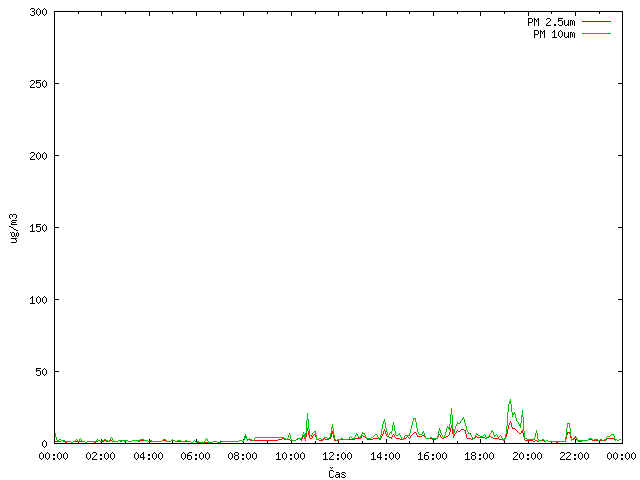Click the 50 y-axis value
This screenshot has height=480, width=640.
coord(41,372)
